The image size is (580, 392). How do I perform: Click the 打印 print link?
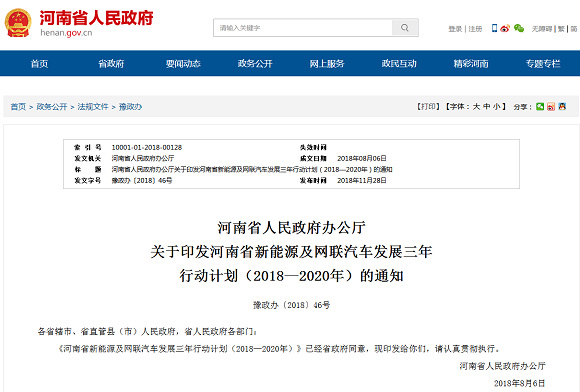click(429, 107)
